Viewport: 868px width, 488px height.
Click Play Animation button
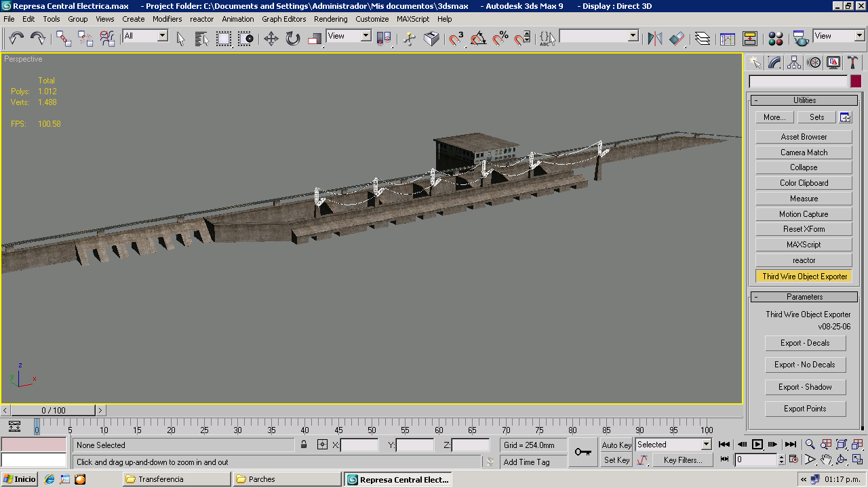(757, 445)
